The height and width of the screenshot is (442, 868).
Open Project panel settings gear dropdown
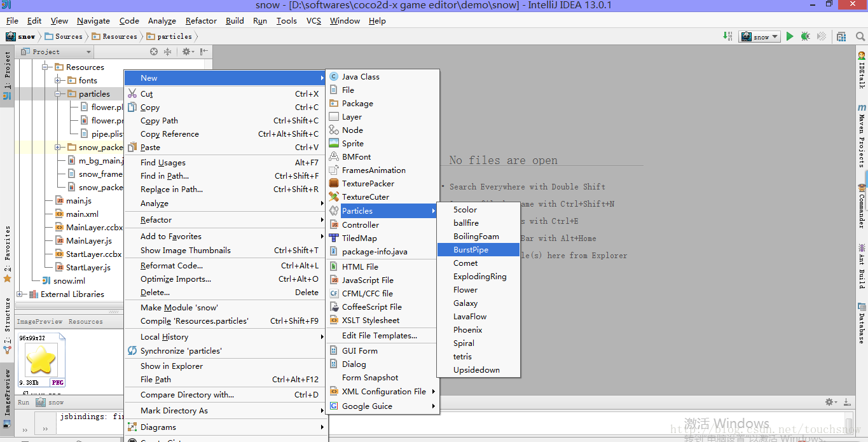187,52
